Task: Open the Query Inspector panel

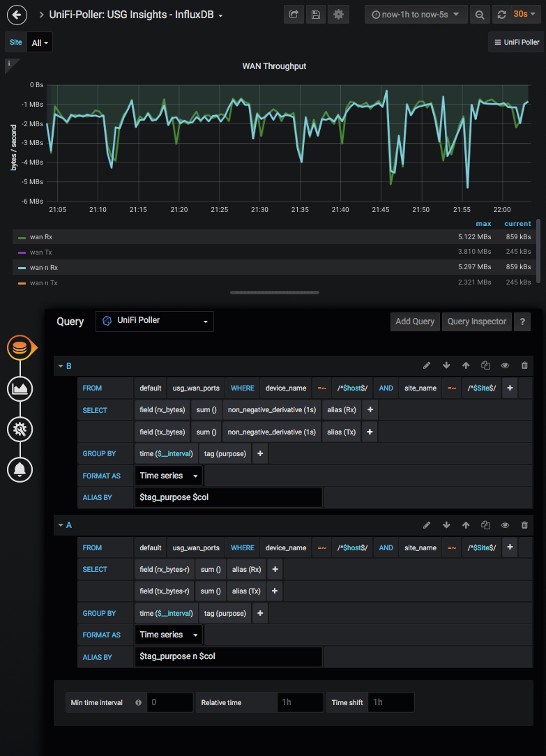Action: click(476, 322)
